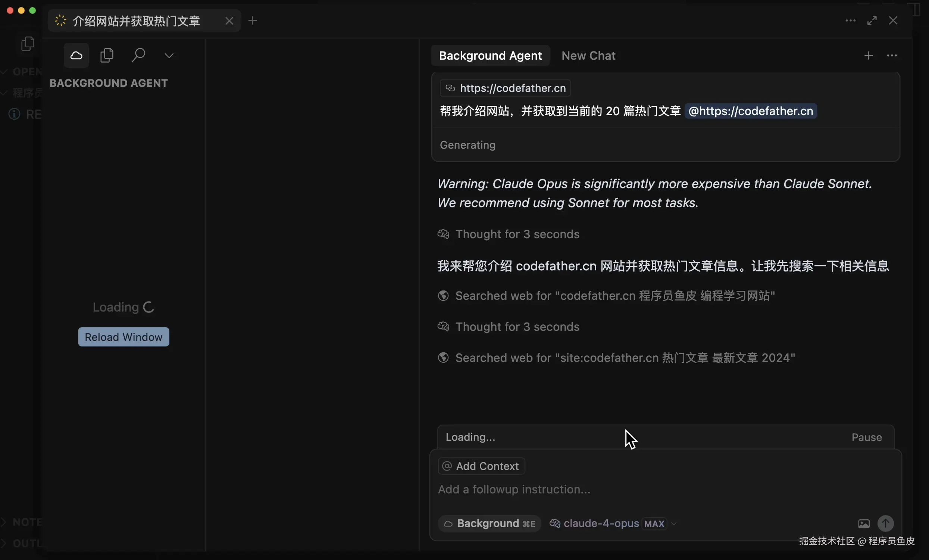Toggle fullscreen with the expand arrows icon
Image resolution: width=929 pixels, height=560 pixels.
click(x=872, y=21)
